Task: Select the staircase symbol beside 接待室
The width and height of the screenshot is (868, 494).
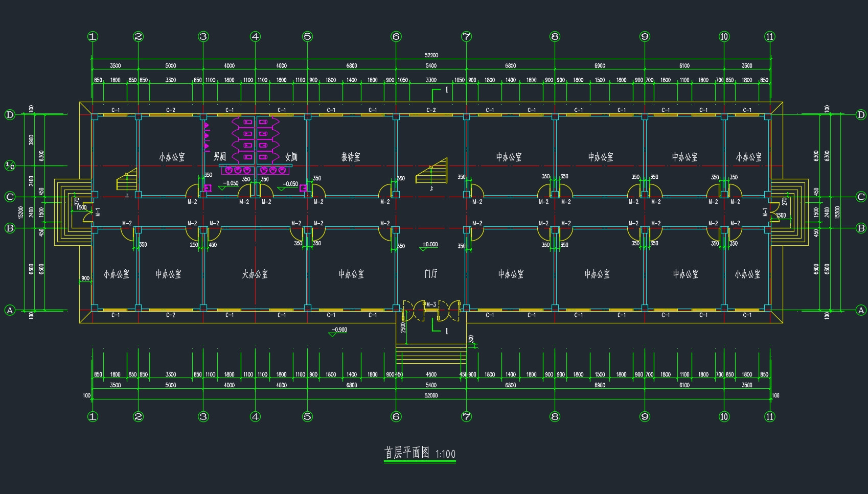Action: [x=431, y=171]
